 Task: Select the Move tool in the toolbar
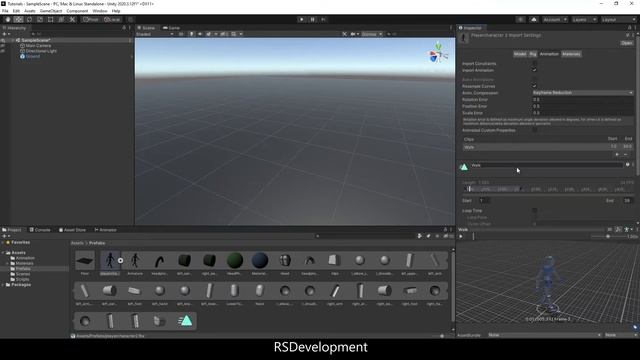pos(18,20)
